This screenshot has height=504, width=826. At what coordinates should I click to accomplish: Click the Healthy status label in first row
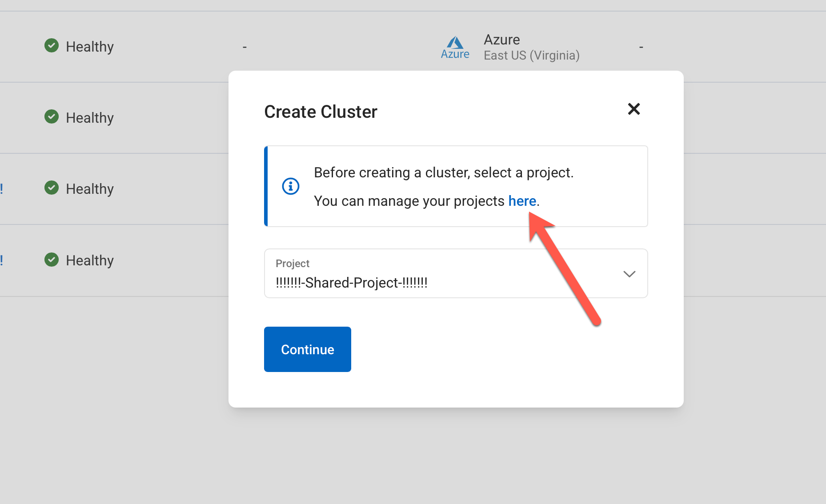tap(90, 47)
